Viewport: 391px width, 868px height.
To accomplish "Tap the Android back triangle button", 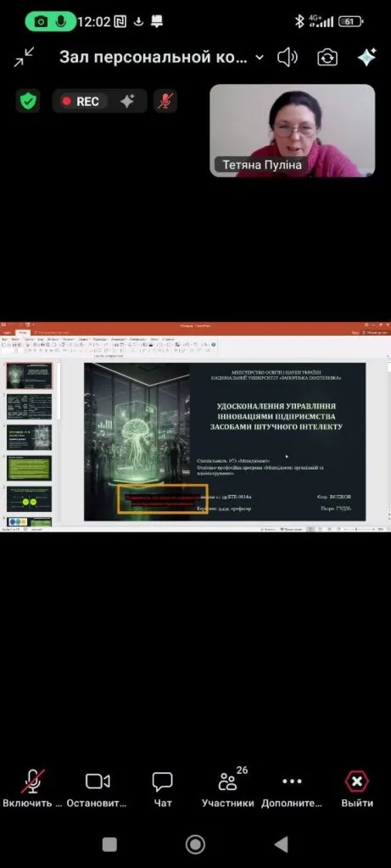I will coord(281,844).
